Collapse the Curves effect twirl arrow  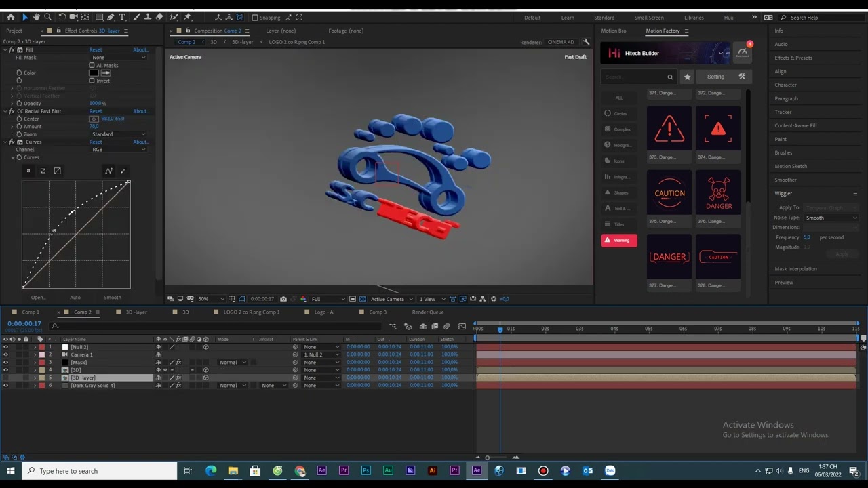tap(5, 142)
